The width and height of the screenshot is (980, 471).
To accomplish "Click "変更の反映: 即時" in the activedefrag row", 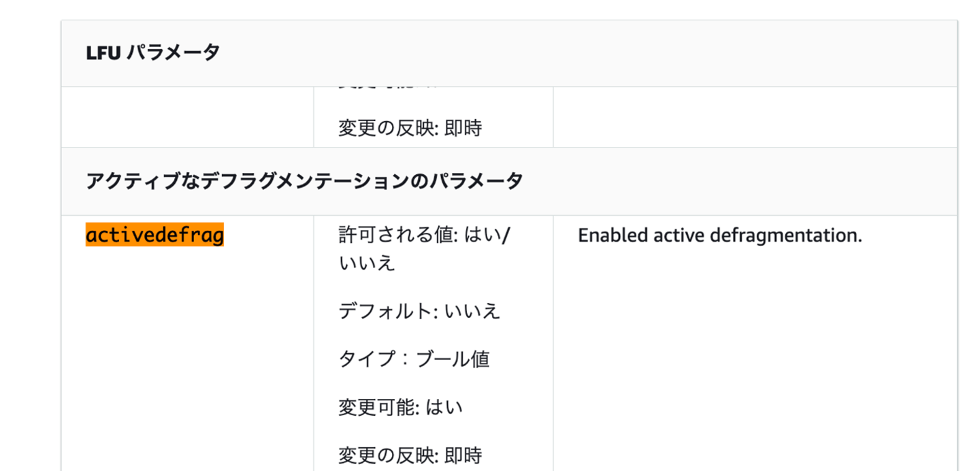I will 410,454.
